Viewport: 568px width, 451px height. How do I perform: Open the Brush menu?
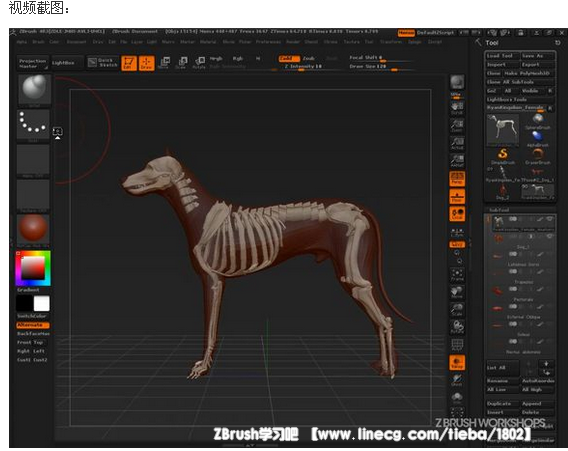click(38, 42)
